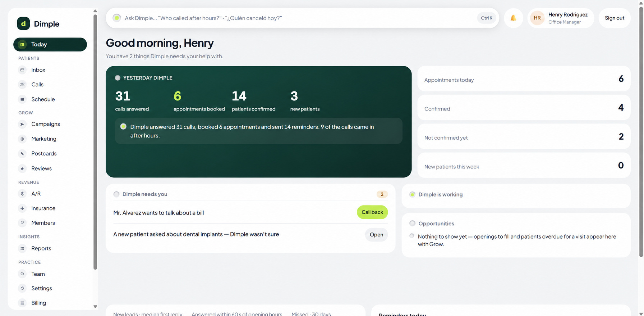This screenshot has height=316, width=644.
Task: Open the Confirmed card showing 4
Action: click(x=524, y=108)
